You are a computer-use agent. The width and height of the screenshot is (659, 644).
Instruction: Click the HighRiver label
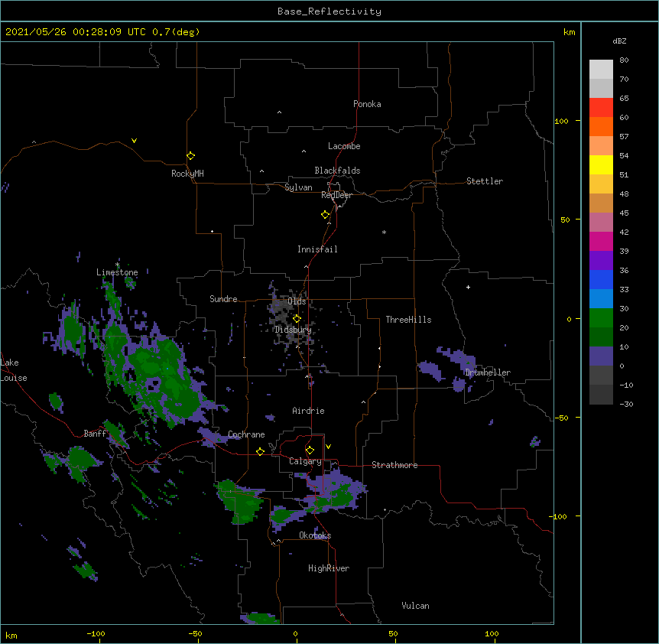329,568
